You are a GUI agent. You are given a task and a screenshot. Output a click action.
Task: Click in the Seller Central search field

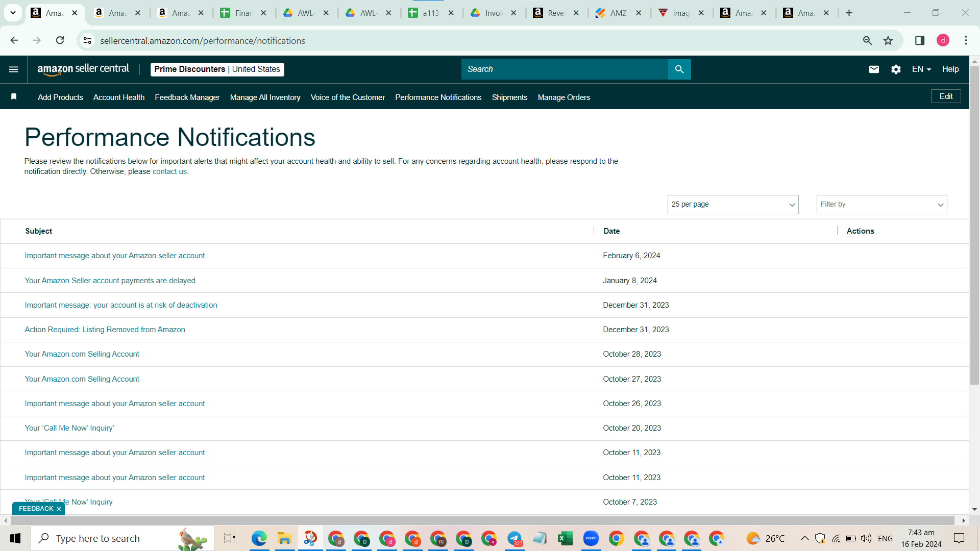565,69
